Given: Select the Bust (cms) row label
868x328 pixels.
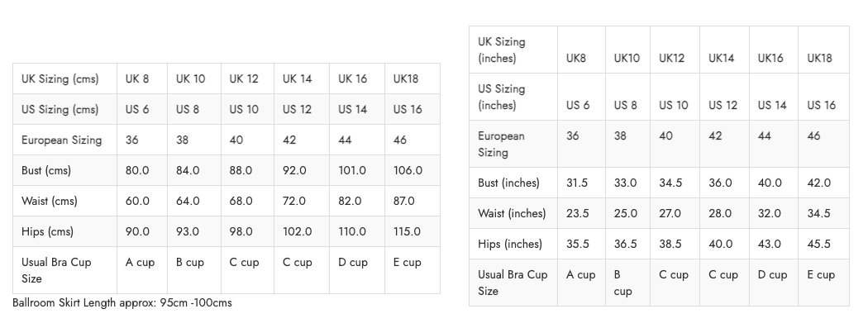Looking at the screenshot, I should pyautogui.click(x=46, y=170).
